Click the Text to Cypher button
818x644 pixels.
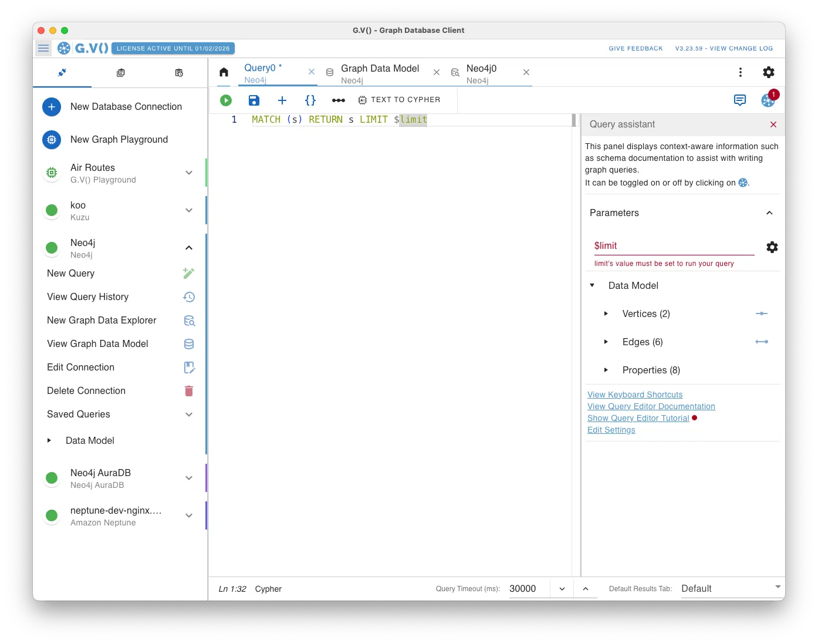pos(399,100)
